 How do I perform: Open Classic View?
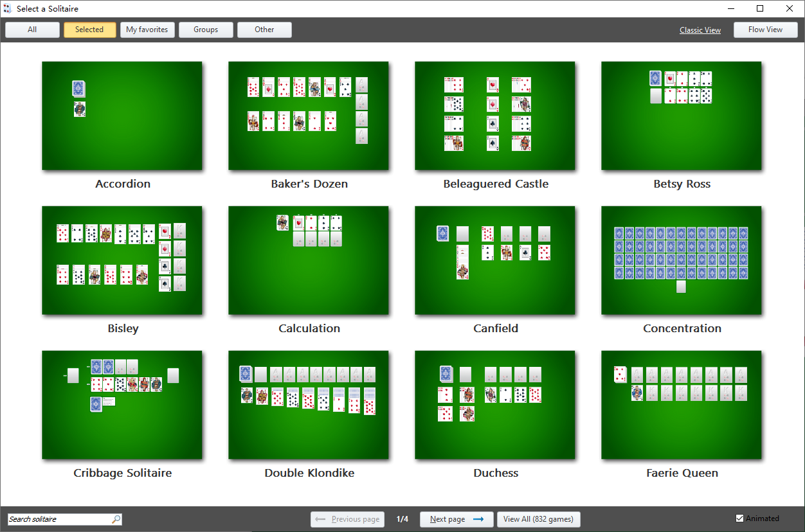coord(700,30)
